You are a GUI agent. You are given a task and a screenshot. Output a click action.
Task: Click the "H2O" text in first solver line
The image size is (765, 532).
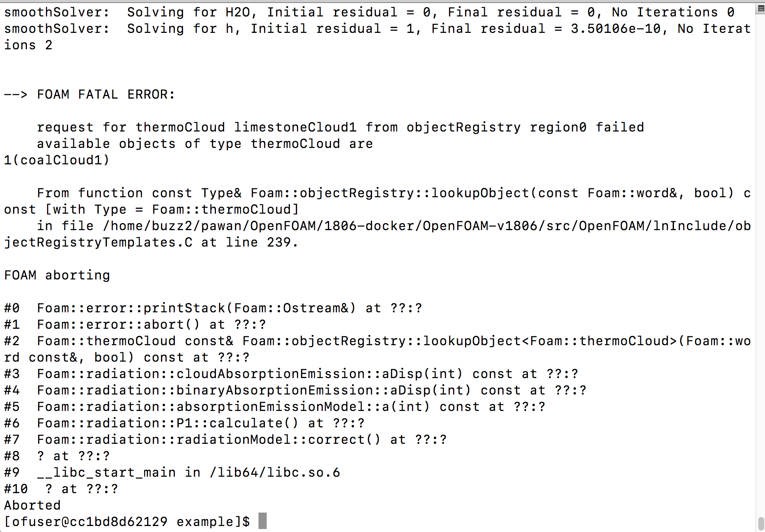pyautogui.click(x=238, y=12)
